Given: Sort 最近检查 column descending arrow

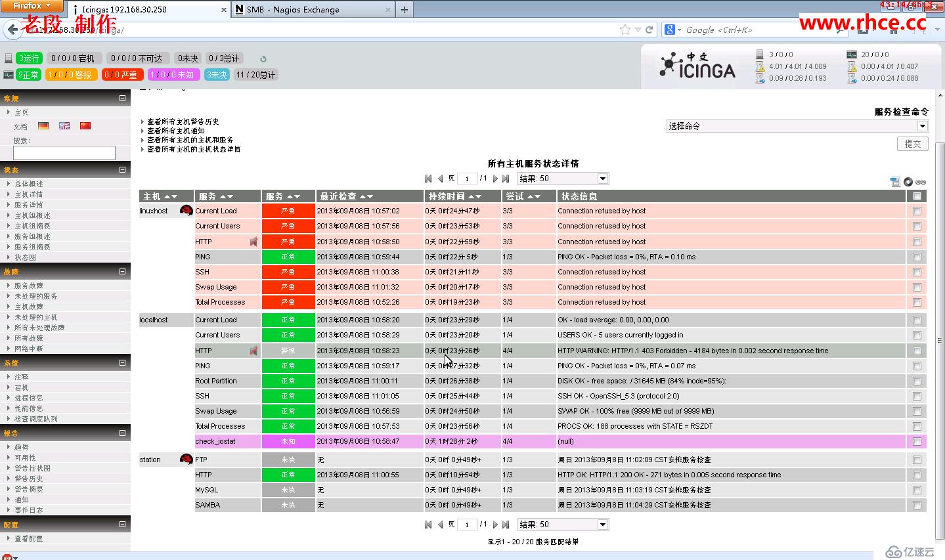Looking at the screenshot, I should click(x=370, y=197).
